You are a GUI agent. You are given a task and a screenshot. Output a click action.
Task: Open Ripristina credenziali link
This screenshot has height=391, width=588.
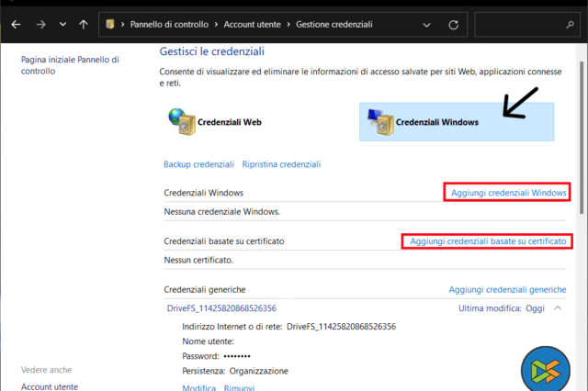click(281, 164)
